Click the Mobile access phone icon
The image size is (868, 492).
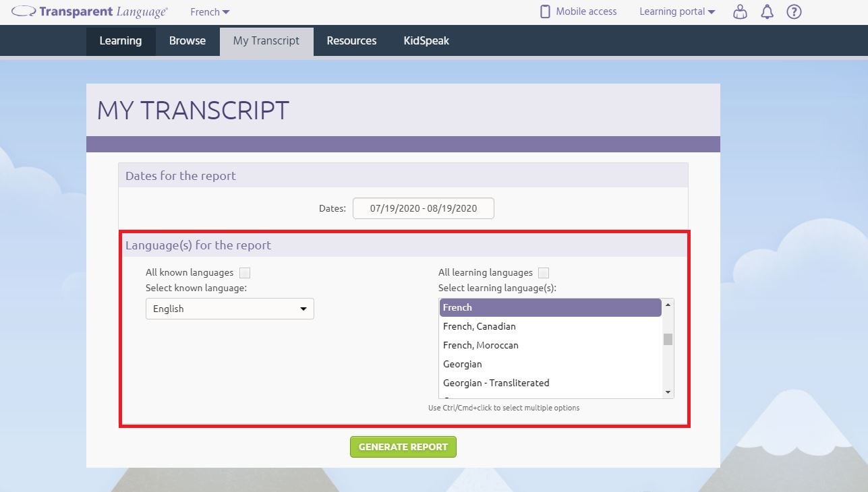tap(544, 11)
